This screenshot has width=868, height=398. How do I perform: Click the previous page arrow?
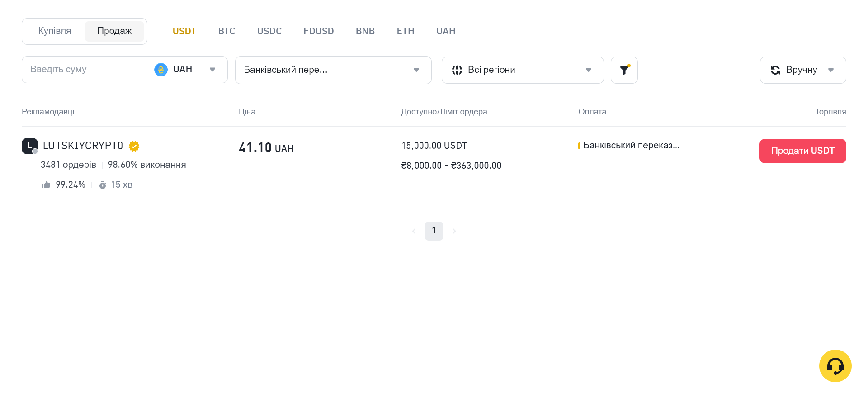[x=414, y=231]
